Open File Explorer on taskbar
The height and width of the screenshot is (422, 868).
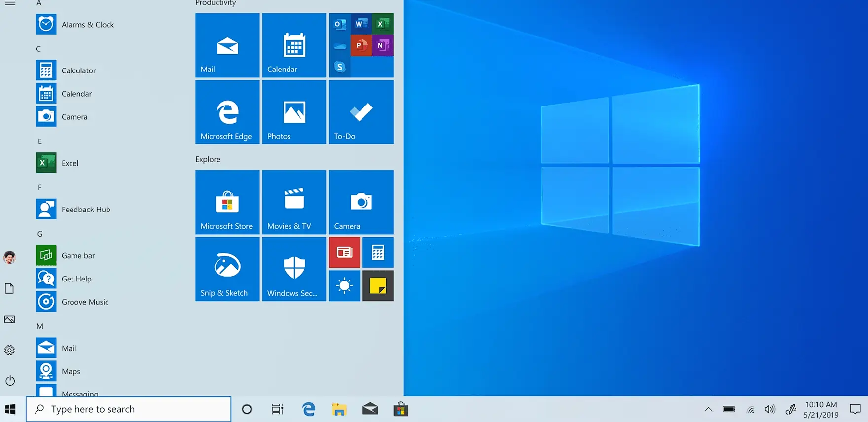point(339,409)
